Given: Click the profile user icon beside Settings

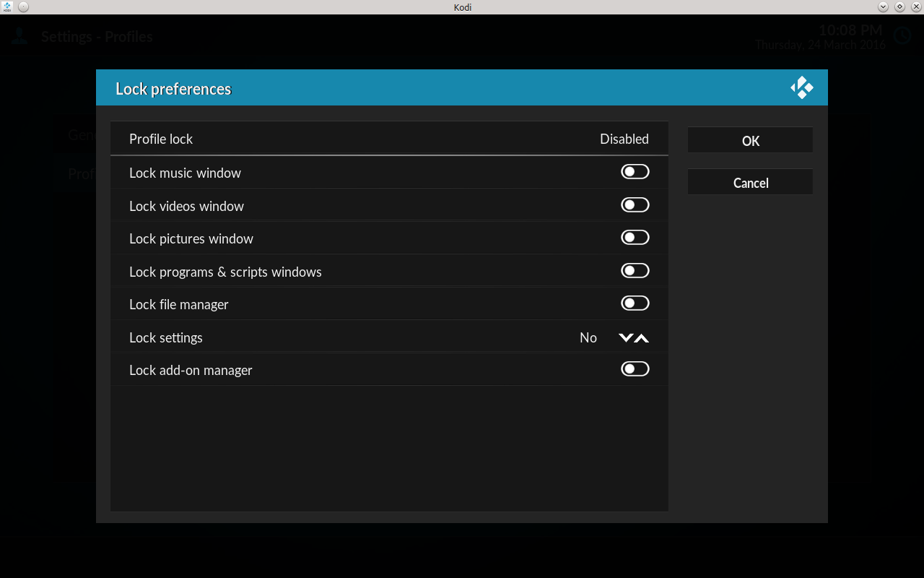Looking at the screenshot, I should 19,36.
